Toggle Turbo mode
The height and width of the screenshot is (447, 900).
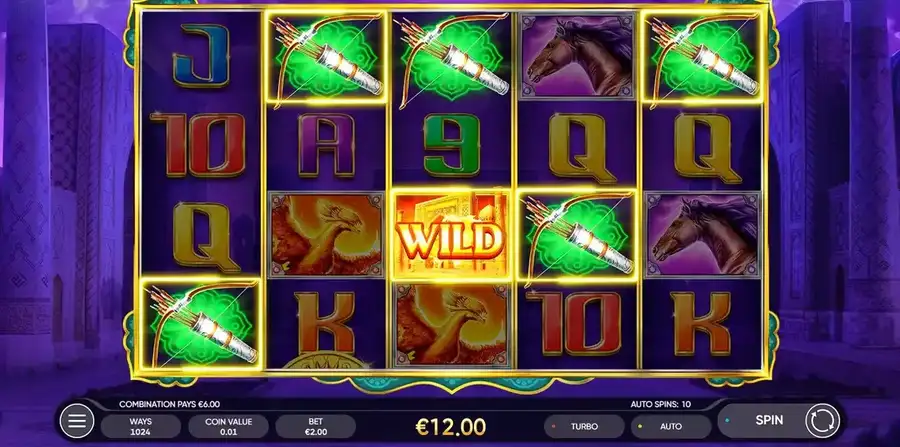(x=584, y=426)
